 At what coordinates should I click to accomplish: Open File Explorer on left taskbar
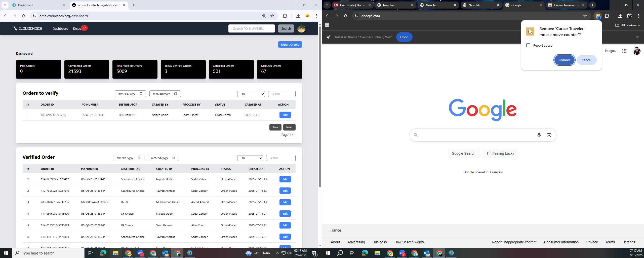click(115, 253)
